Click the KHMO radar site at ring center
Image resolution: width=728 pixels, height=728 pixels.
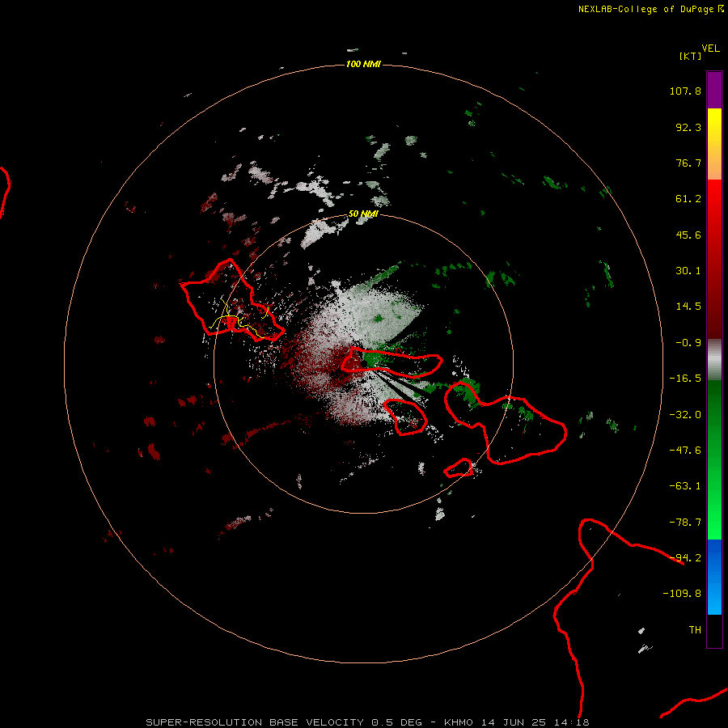[364, 362]
